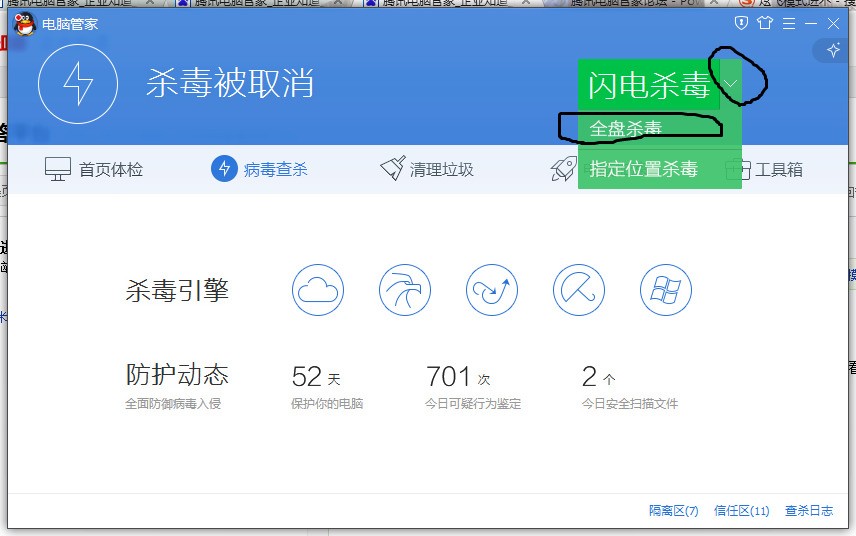The width and height of the screenshot is (856, 536).
Task: Click the 杀毒引擎 label
Action: [177, 290]
